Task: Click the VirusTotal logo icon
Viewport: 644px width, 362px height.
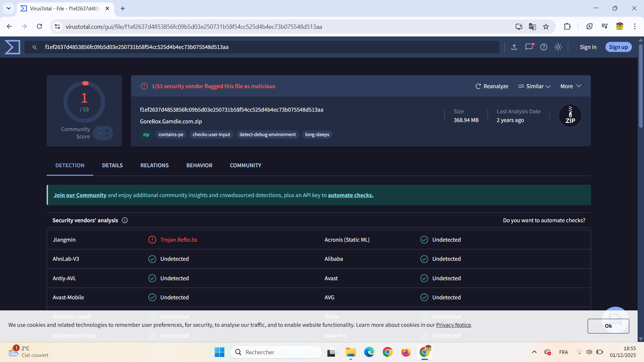Action: (x=12, y=47)
